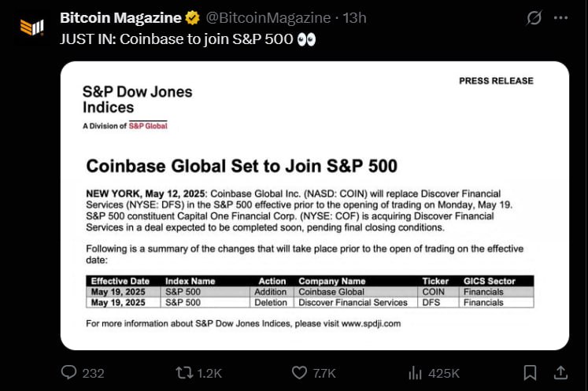Share the tweet using upload icon

pos(560,373)
